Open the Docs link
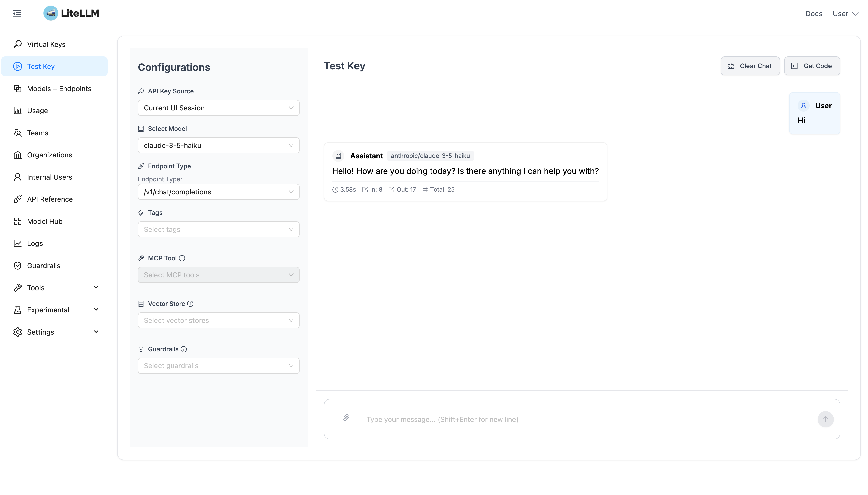The height and width of the screenshot is (495, 868). coord(814,14)
